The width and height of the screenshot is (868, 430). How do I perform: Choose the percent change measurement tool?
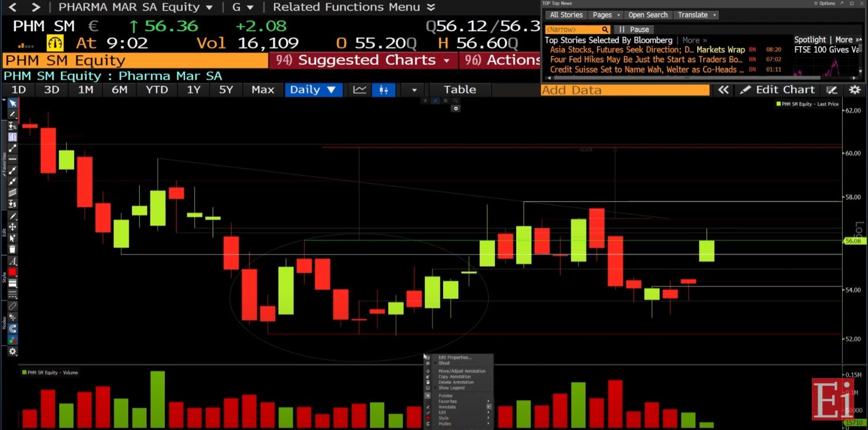pyautogui.click(x=12, y=126)
